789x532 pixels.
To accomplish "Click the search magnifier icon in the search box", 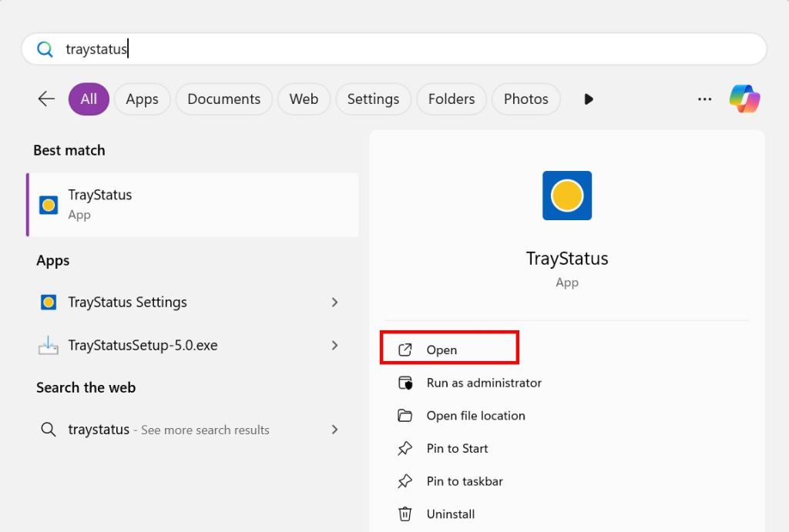I will point(45,49).
